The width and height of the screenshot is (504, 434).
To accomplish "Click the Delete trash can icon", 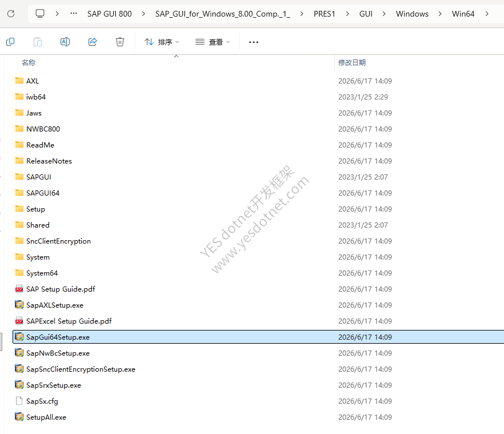I will click(x=120, y=42).
